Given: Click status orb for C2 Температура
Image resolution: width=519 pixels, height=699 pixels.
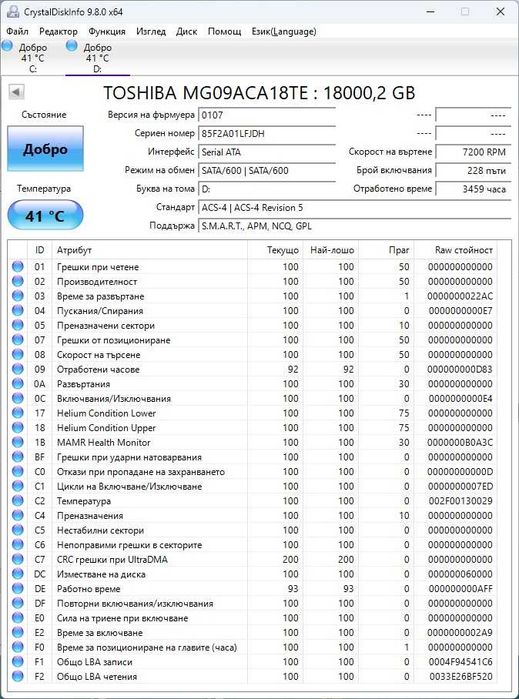Looking at the screenshot, I should [x=17, y=501].
